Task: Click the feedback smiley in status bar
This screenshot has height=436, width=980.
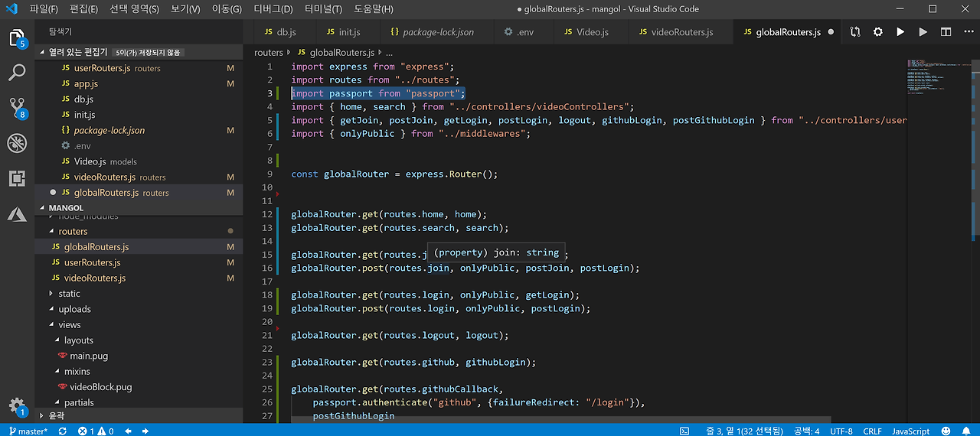Action: pyautogui.click(x=944, y=431)
